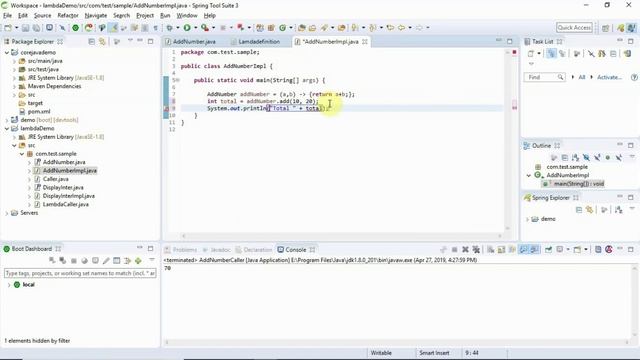Screen dimensions: 640x360
Task: Click Quick Access search box
Action: (574, 28)
